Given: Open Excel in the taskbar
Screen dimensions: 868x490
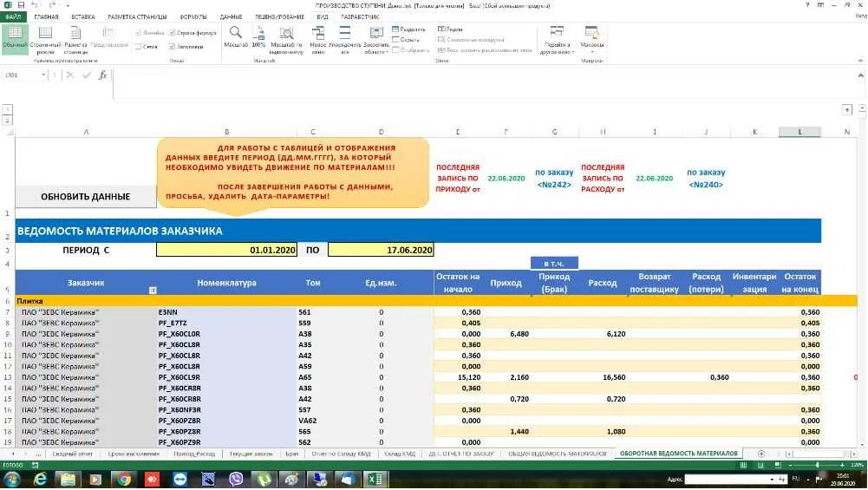Looking at the screenshot, I should point(375,479).
